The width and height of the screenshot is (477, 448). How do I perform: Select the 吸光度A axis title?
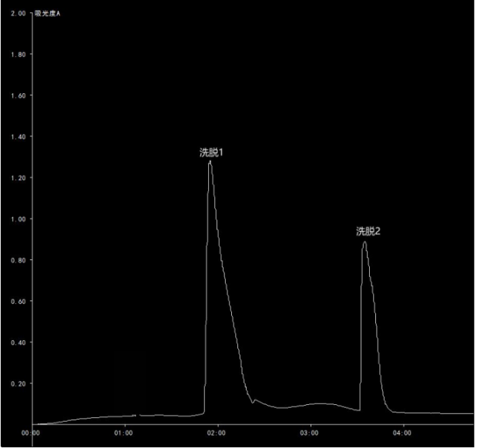[x=48, y=15]
